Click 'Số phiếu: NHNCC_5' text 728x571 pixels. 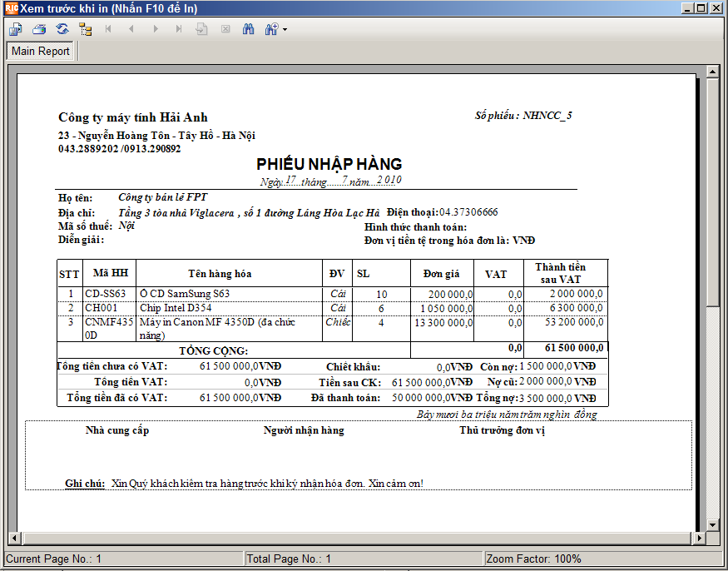523,116
